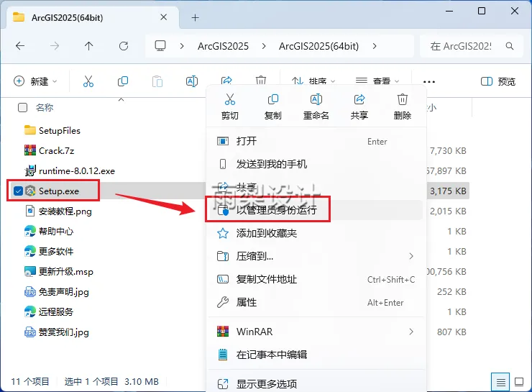Viewport: 532px width, 392px height.
Task: Go back with the left arrow
Action: pos(20,46)
